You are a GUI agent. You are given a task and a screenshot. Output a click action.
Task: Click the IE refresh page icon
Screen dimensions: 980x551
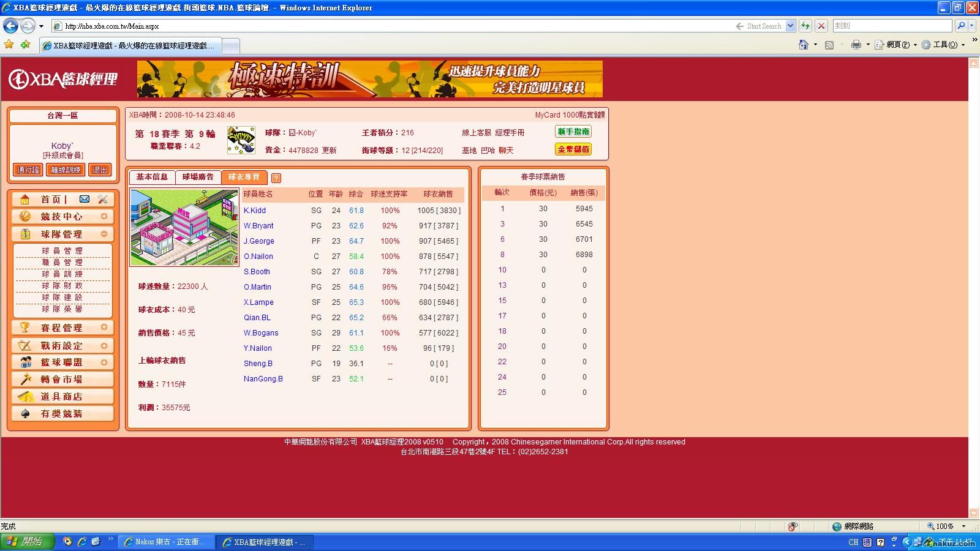coord(805,26)
